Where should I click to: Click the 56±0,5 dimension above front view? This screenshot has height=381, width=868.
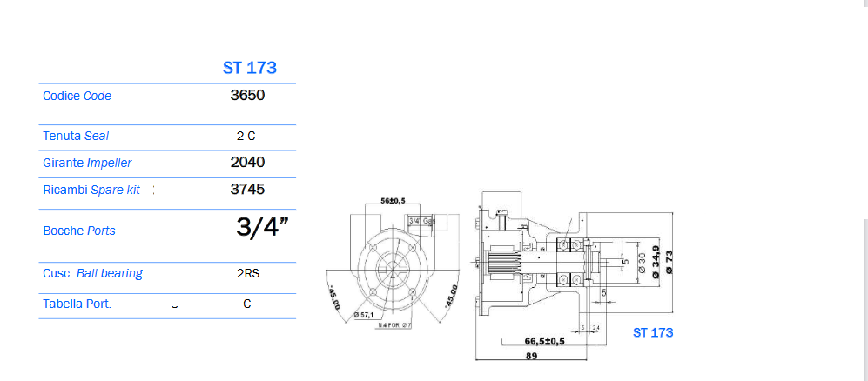(x=394, y=201)
